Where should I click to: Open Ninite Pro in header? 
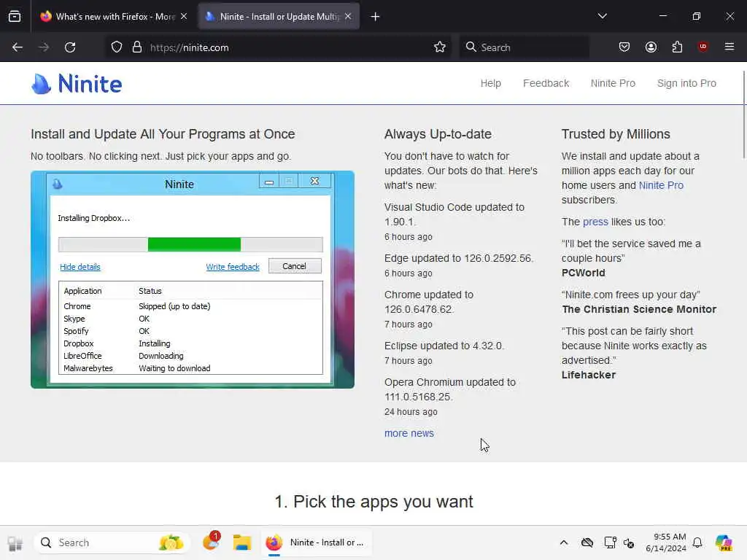pyautogui.click(x=613, y=83)
